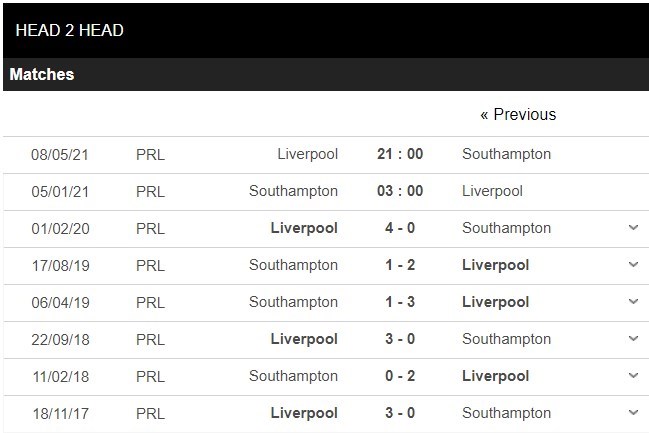Go to the Previous matches page
The height and width of the screenshot is (433, 649).
pyautogui.click(x=518, y=114)
